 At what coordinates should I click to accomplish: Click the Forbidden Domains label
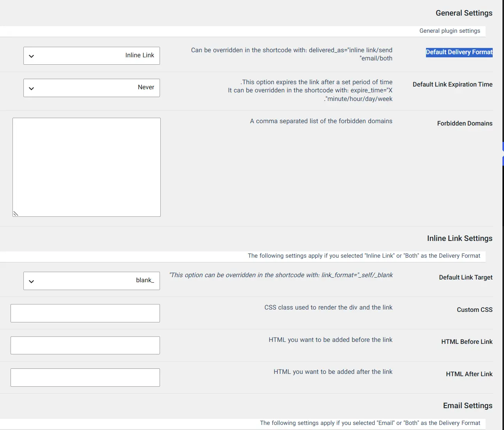tap(465, 124)
